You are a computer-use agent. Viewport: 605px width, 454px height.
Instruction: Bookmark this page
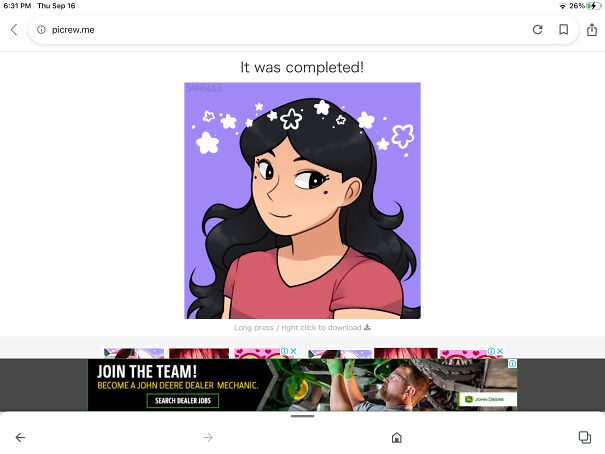click(564, 30)
